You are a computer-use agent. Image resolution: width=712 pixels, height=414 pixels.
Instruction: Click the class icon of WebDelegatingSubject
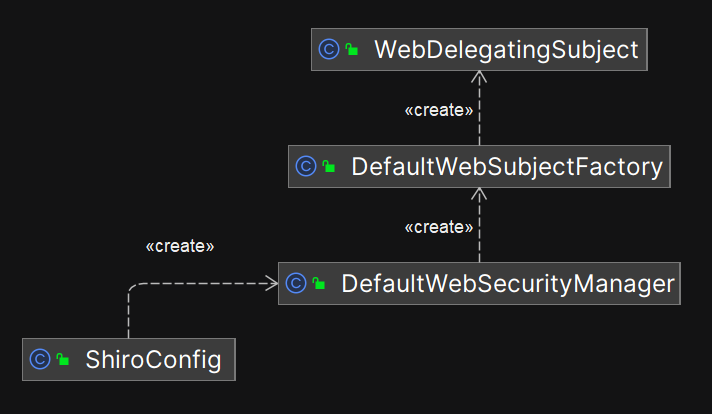click(x=328, y=50)
